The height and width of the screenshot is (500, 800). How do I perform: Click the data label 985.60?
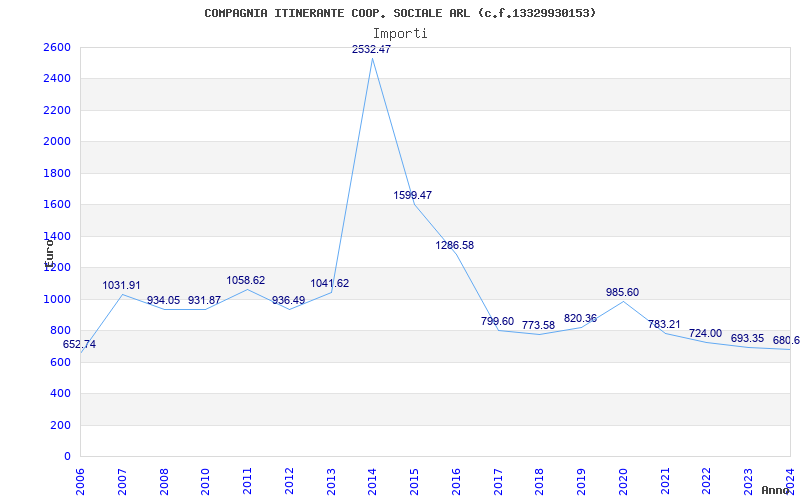(622, 293)
